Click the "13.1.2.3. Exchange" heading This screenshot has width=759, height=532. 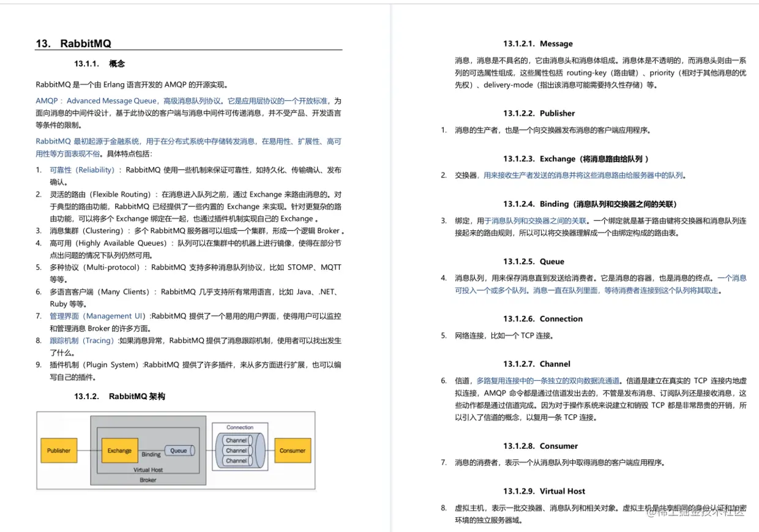pos(576,159)
